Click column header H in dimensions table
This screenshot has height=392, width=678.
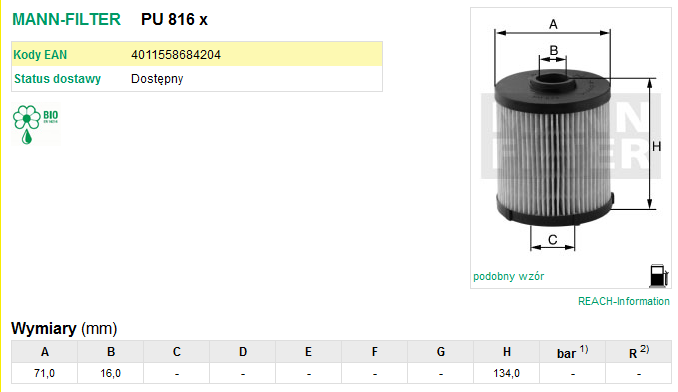507,352
